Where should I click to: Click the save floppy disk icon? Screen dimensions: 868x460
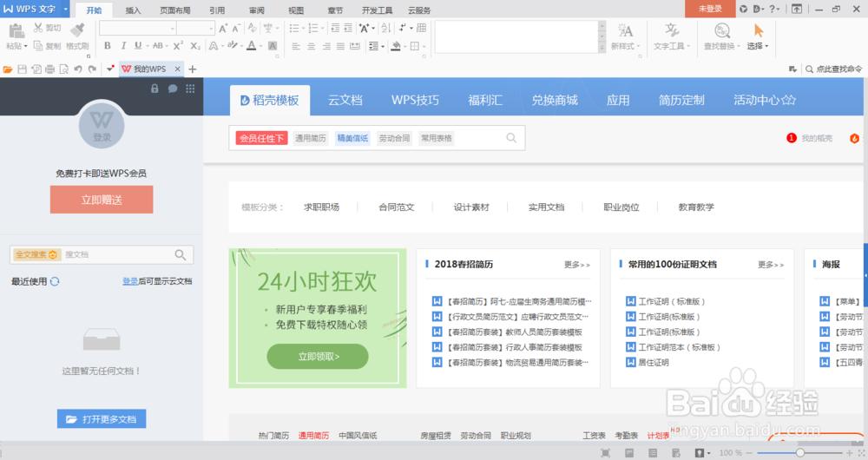click(x=23, y=69)
